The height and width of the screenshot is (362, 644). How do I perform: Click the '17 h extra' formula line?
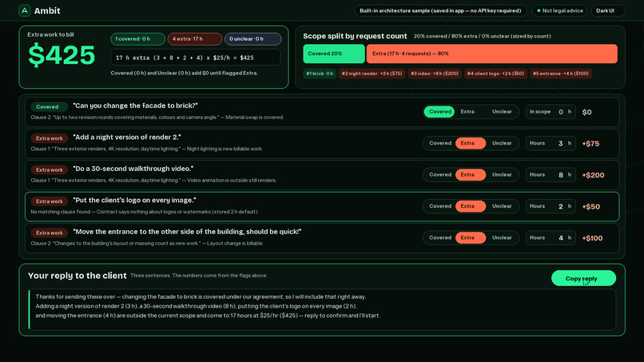click(196, 58)
